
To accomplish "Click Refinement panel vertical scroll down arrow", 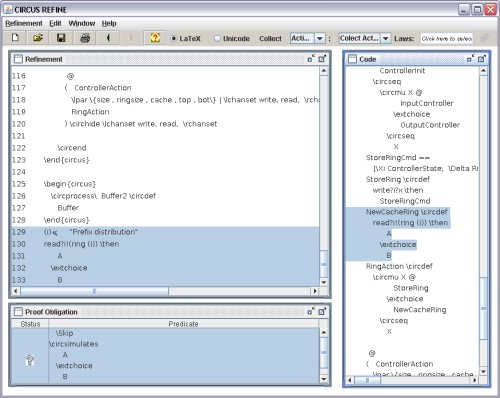I will 323,283.
